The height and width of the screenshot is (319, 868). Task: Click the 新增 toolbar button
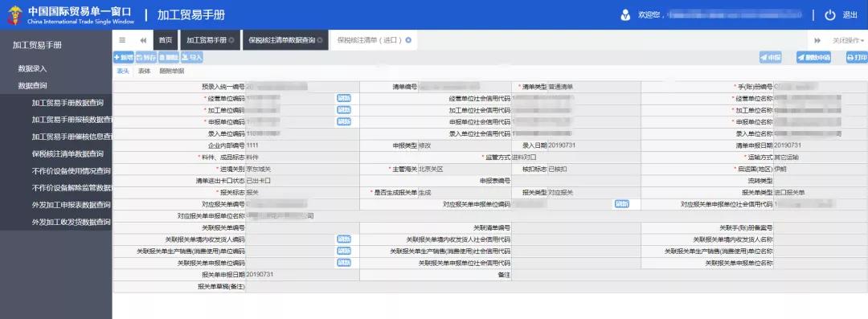(124, 57)
